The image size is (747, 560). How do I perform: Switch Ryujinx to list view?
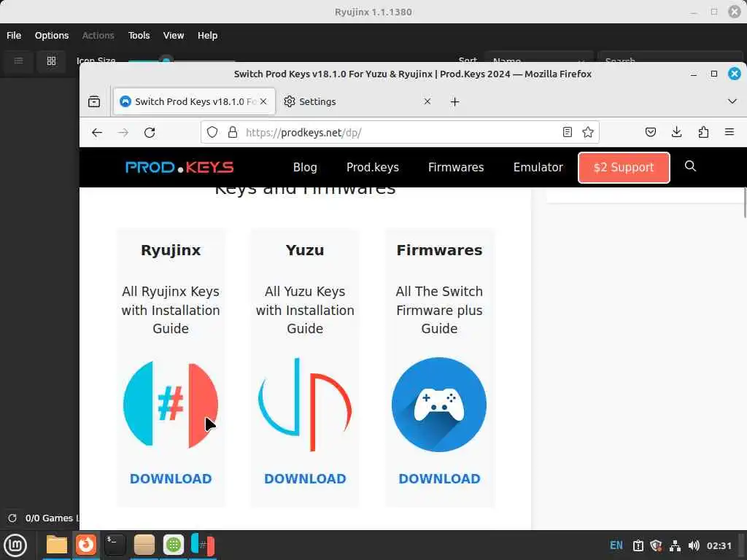pyautogui.click(x=18, y=61)
